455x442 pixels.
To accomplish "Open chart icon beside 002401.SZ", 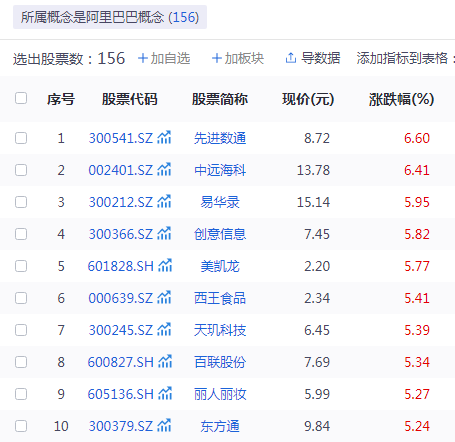I will pos(164,169).
